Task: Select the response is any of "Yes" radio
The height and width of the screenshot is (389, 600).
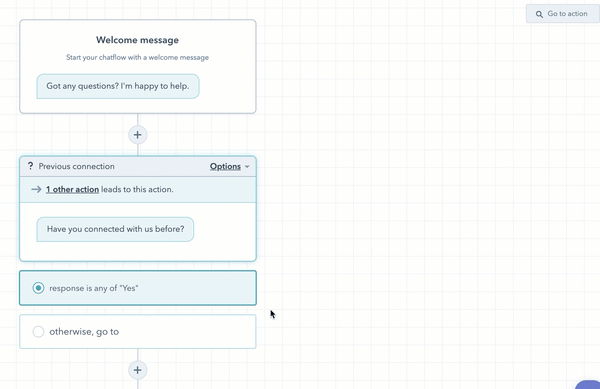Action: click(x=38, y=288)
